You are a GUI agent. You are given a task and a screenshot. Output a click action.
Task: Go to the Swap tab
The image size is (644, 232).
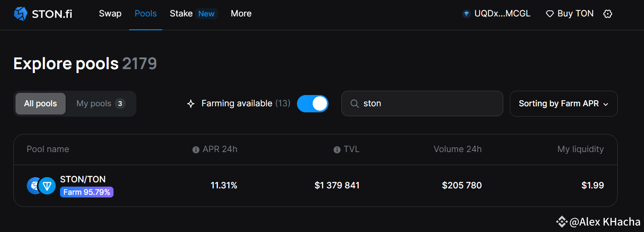tap(110, 14)
